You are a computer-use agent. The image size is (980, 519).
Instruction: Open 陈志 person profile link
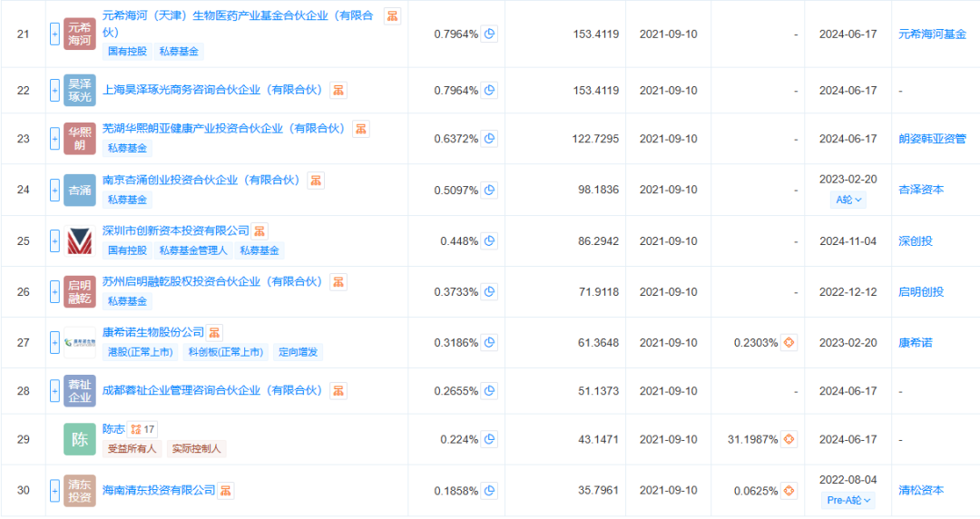tap(113, 429)
